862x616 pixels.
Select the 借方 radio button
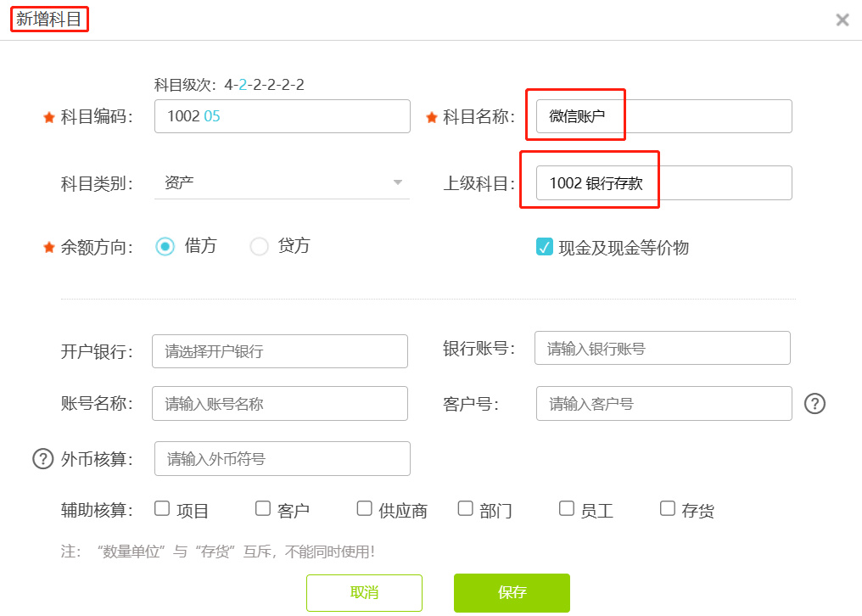(x=165, y=246)
